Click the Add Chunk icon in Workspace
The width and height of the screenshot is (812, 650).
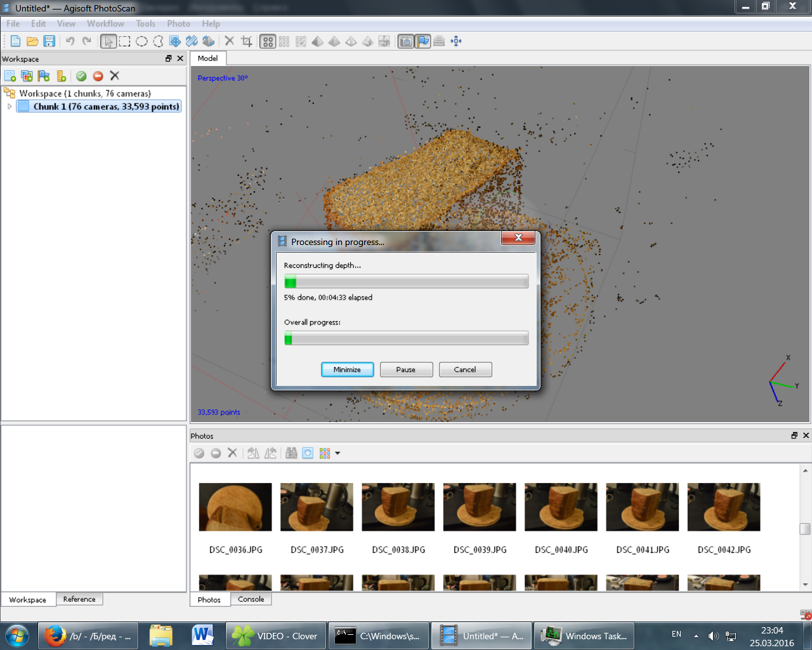point(10,76)
